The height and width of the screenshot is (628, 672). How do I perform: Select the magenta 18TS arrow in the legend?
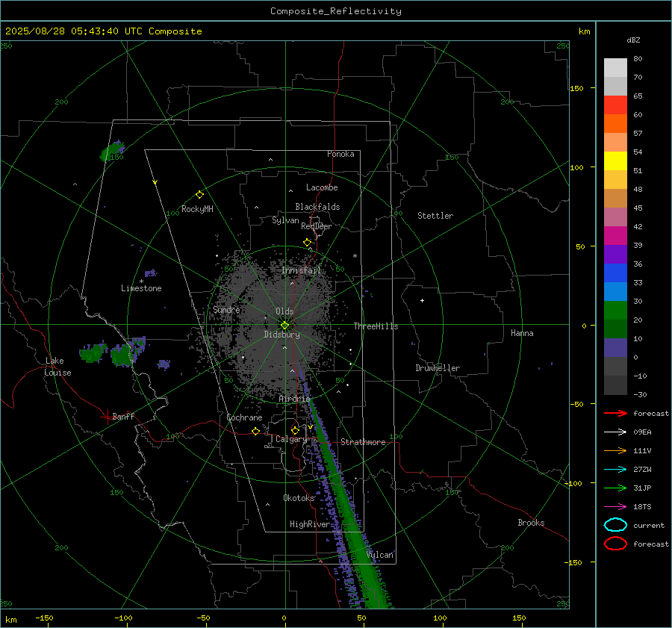point(615,507)
